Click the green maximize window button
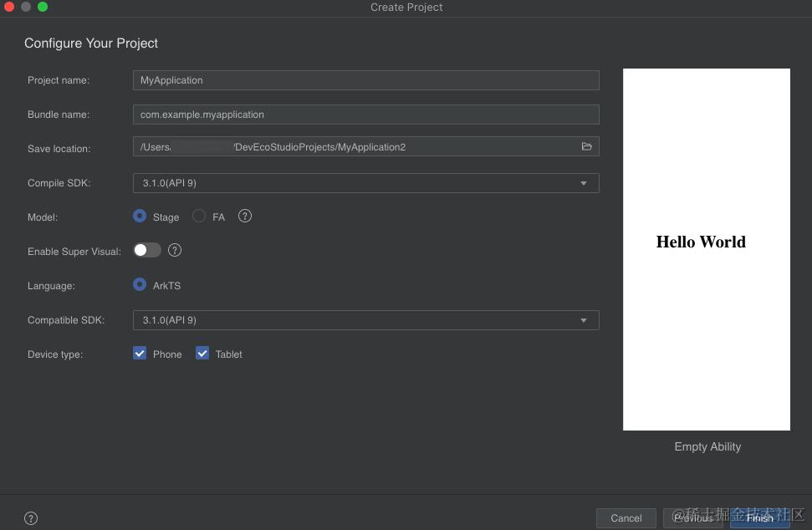The image size is (812, 530). tap(43, 7)
